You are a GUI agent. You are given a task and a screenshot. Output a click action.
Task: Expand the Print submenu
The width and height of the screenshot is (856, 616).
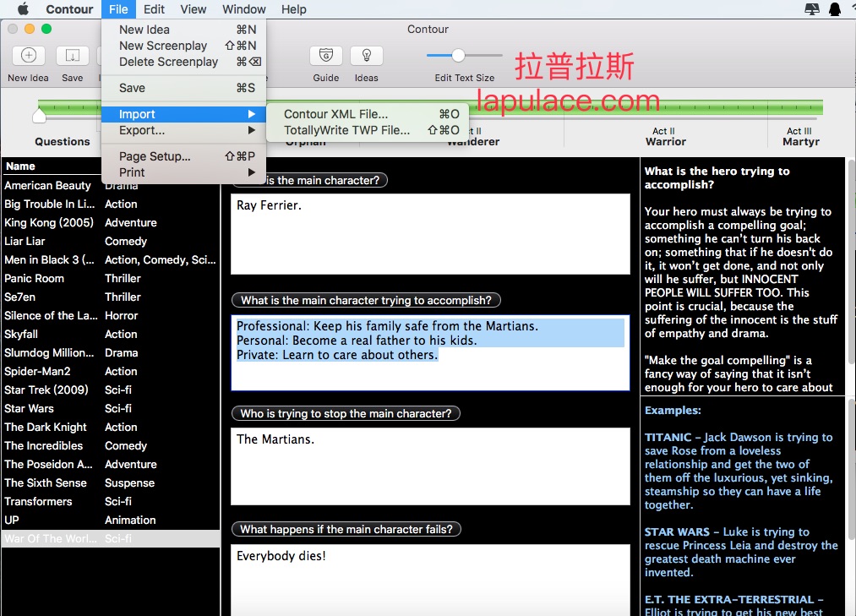[x=184, y=172]
